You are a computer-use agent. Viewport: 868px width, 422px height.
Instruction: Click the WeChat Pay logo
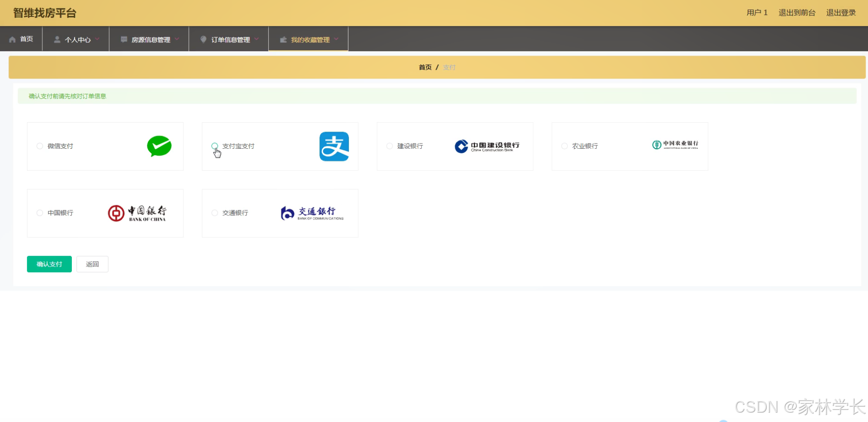click(x=159, y=146)
